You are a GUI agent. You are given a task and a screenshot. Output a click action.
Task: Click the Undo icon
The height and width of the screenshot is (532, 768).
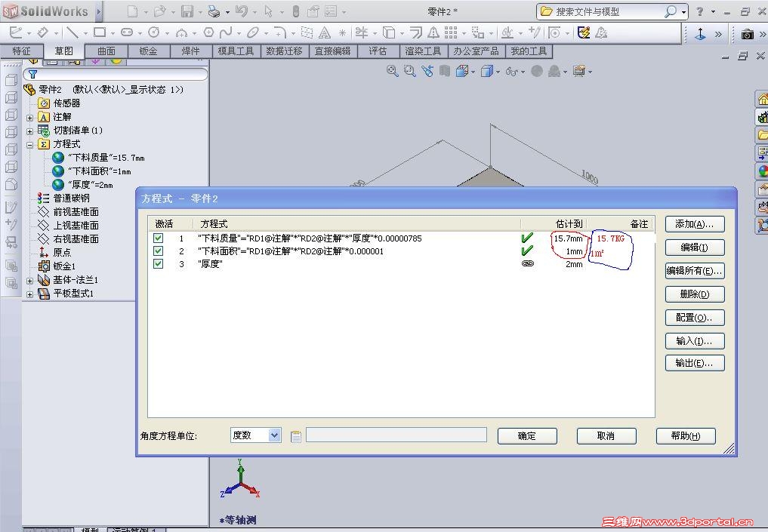pyautogui.click(x=241, y=11)
